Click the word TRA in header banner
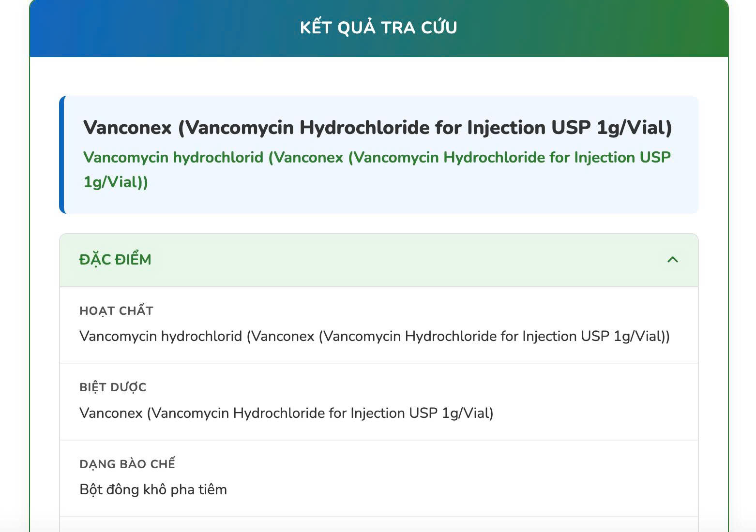The height and width of the screenshot is (532, 756). click(397, 28)
